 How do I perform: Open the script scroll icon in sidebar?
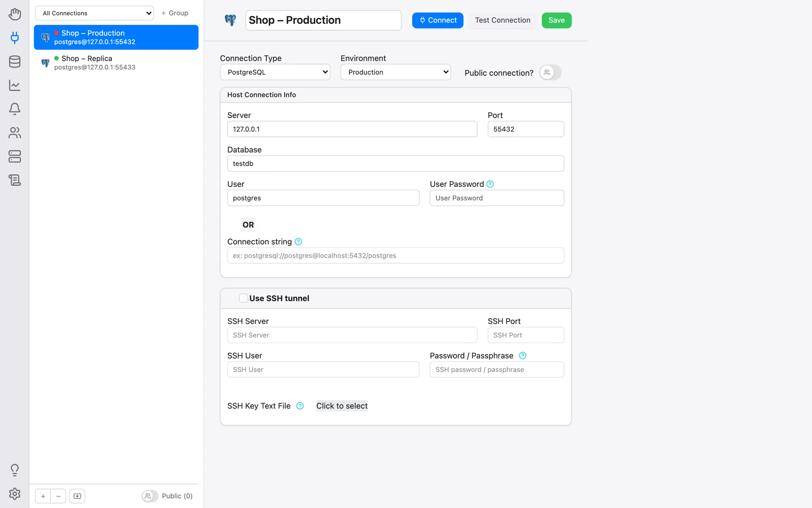tap(14, 180)
